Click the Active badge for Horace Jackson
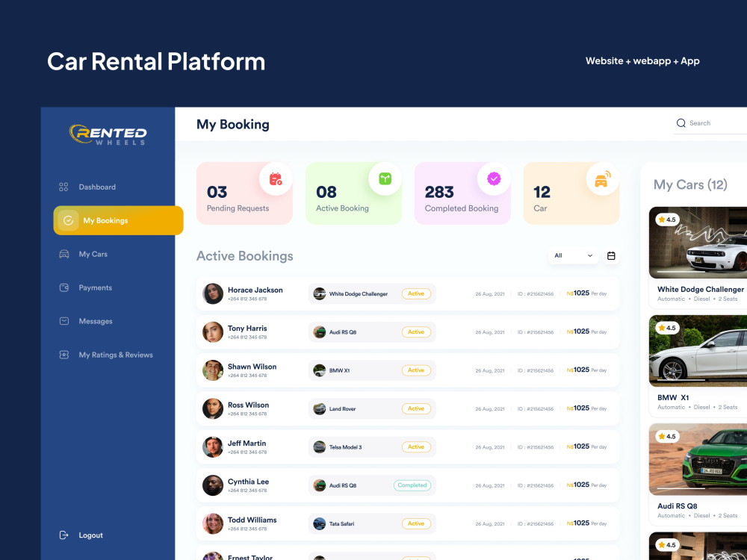 [416, 293]
